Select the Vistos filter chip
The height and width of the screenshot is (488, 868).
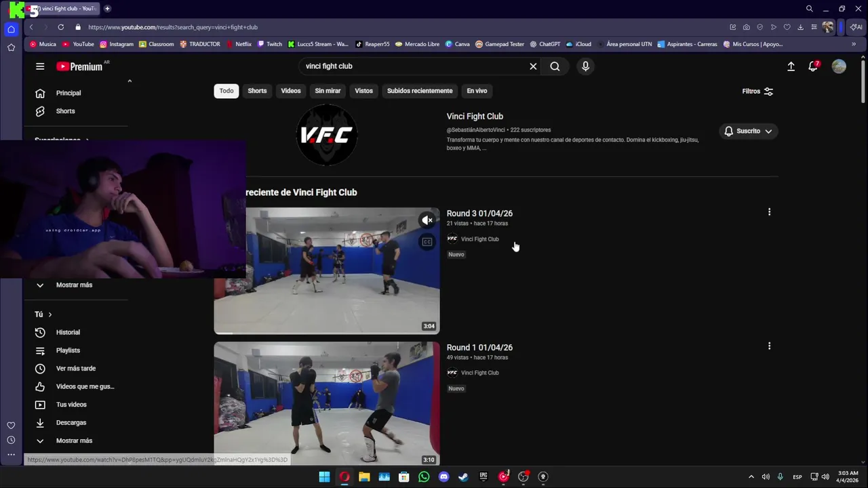pos(363,91)
